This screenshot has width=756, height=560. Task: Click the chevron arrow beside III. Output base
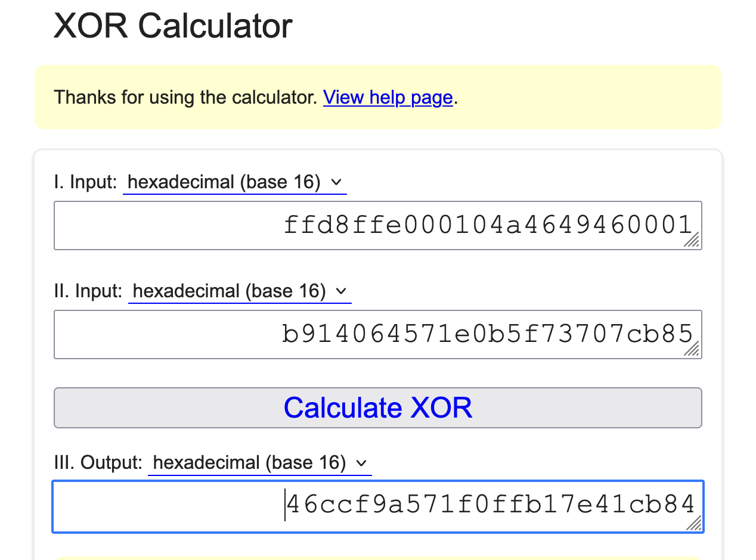(x=361, y=463)
